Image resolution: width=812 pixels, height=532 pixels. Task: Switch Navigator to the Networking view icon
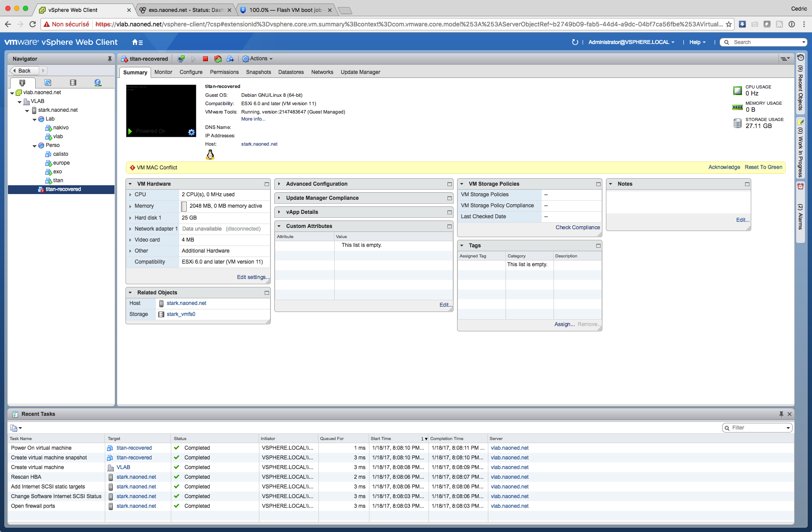[98, 83]
